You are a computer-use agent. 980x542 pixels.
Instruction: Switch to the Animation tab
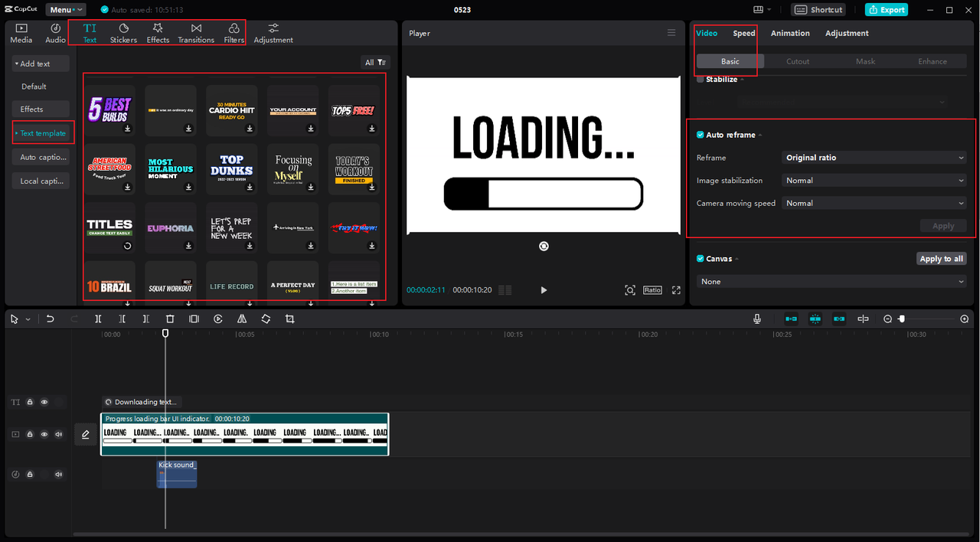[x=790, y=33]
